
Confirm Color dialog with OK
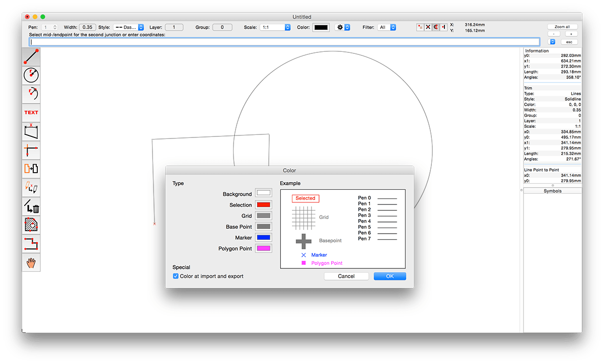point(390,276)
